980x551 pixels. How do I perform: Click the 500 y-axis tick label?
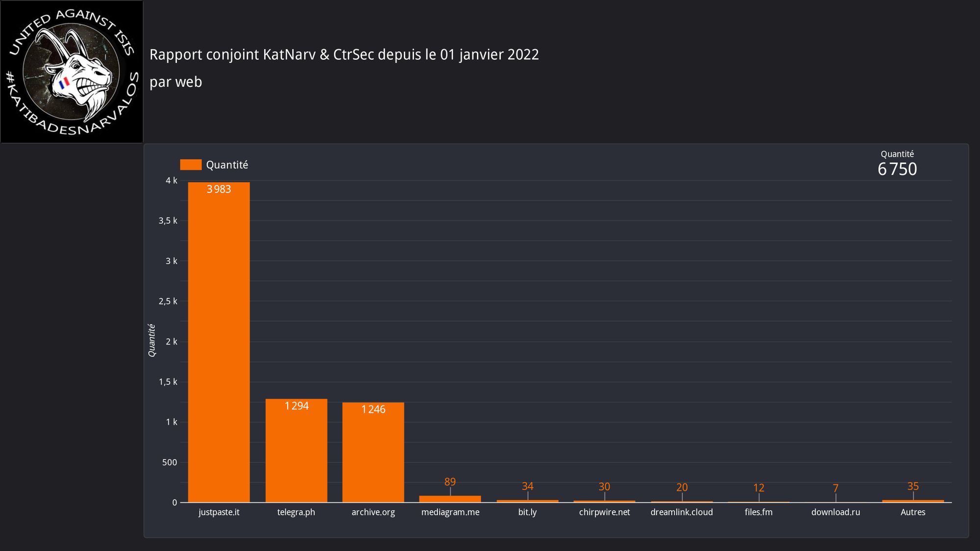point(170,462)
